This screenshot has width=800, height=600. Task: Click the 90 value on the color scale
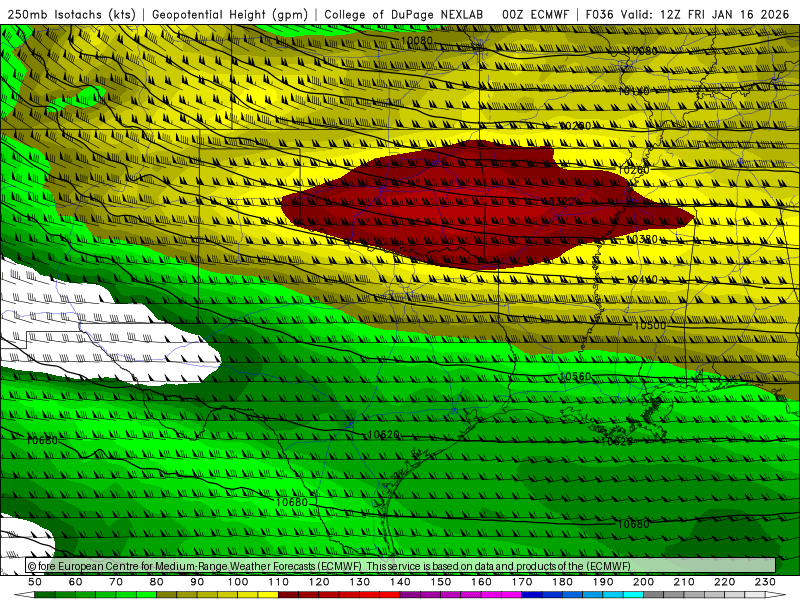pos(197,582)
